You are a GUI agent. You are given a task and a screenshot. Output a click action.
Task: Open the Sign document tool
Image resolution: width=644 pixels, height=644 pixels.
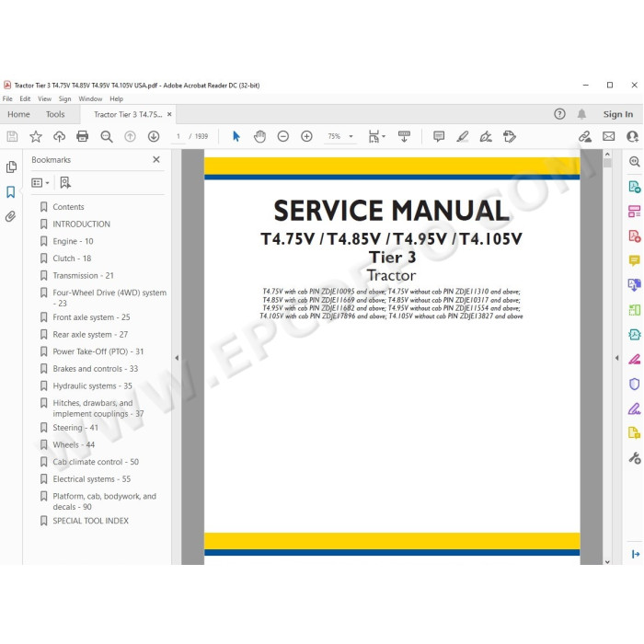(x=486, y=136)
